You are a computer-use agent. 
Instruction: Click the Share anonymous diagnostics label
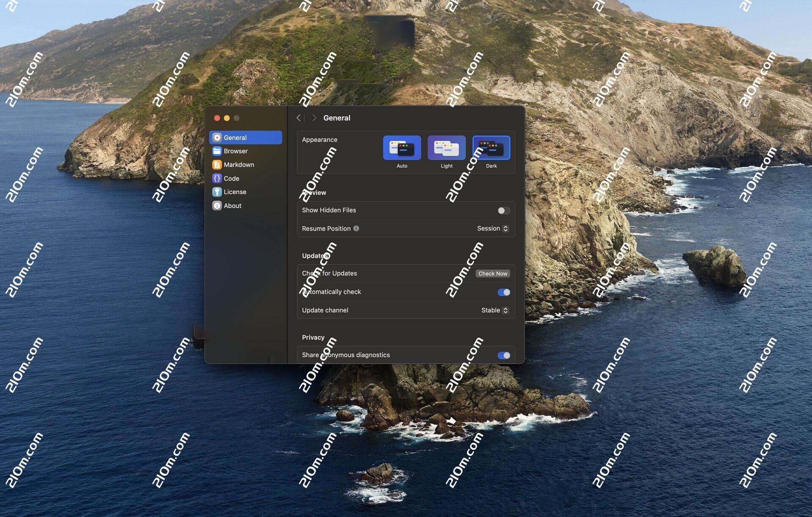point(346,355)
